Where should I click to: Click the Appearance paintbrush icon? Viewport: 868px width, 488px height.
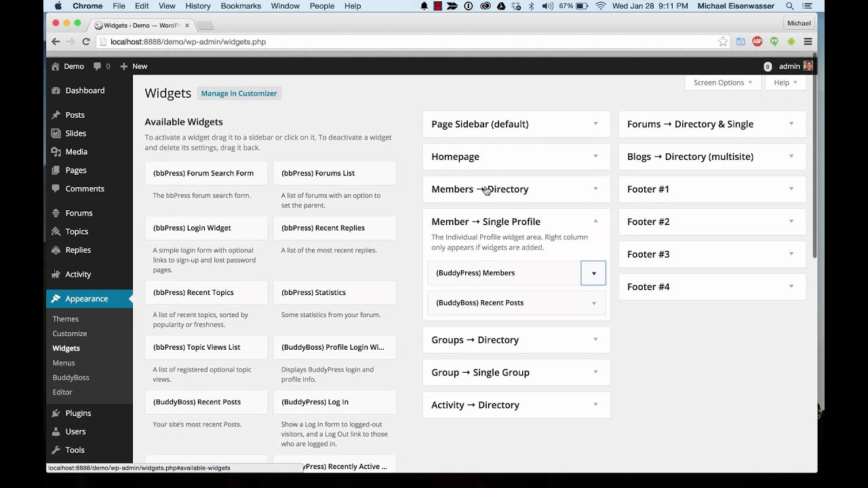(56, 298)
